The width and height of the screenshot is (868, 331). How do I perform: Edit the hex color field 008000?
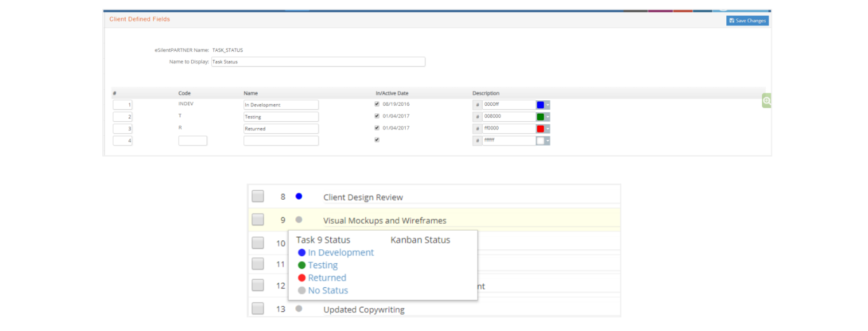tap(508, 117)
